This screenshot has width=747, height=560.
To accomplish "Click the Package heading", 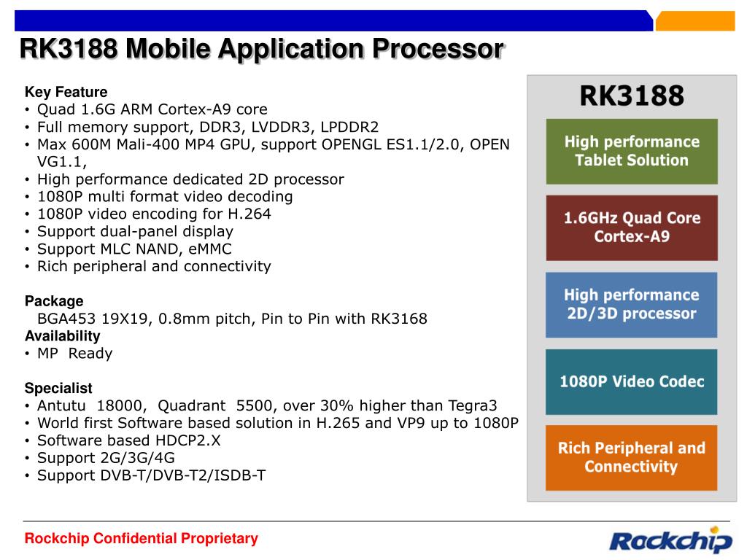I will click(54, 301).
